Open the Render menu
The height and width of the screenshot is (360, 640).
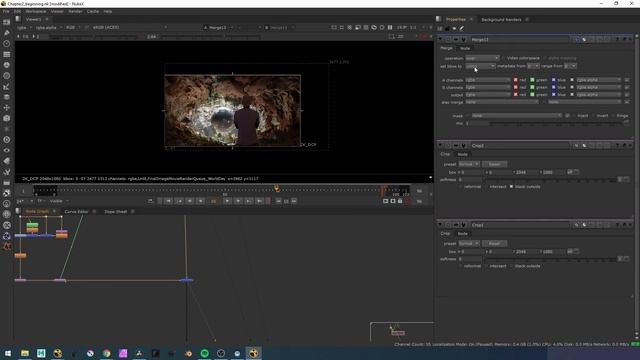75,11
